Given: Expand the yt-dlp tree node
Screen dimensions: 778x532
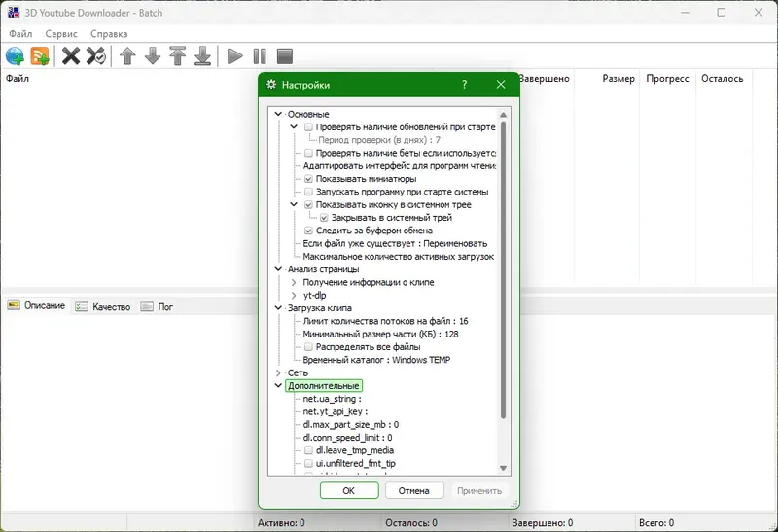Looking at the screenshot, I should pyautogui.click(x=294, y=296).
